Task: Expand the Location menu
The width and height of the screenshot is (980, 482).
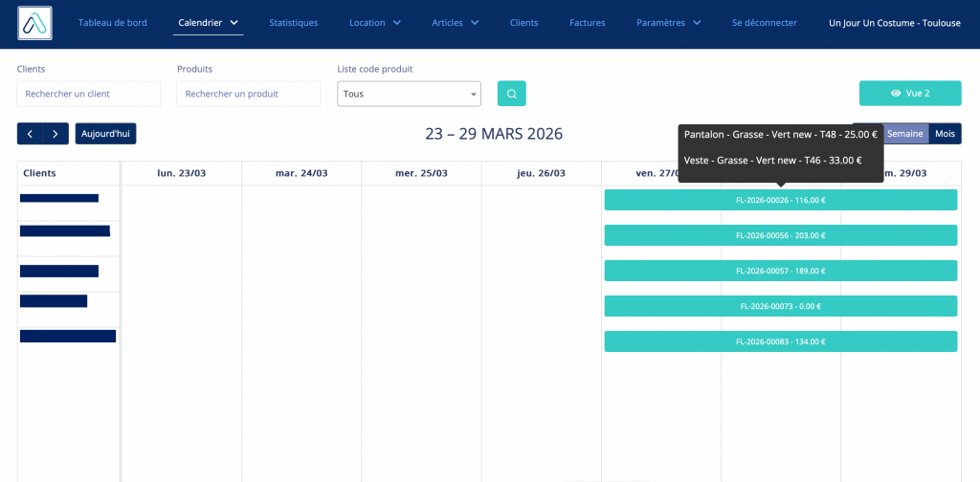Action: pos(374,23)
